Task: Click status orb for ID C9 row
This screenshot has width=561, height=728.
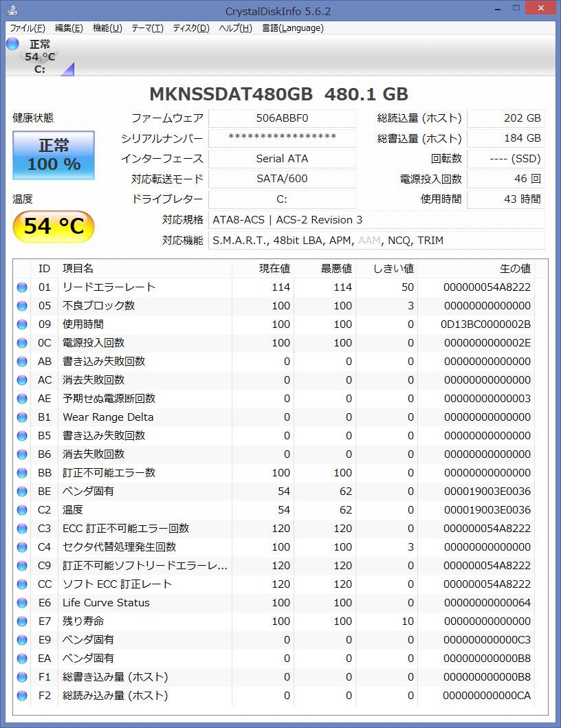Action: [22, 566]
